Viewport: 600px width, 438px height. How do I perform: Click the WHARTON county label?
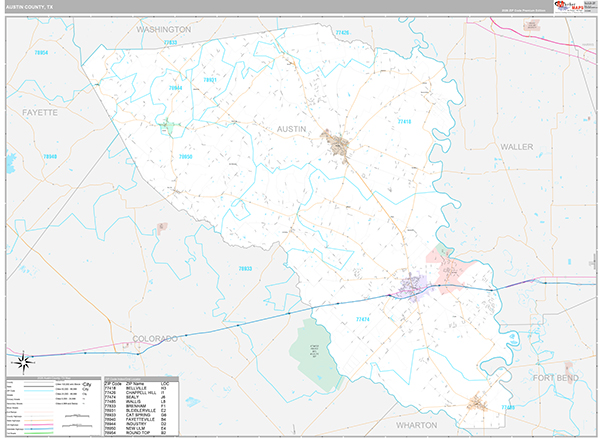coord(418,424)
